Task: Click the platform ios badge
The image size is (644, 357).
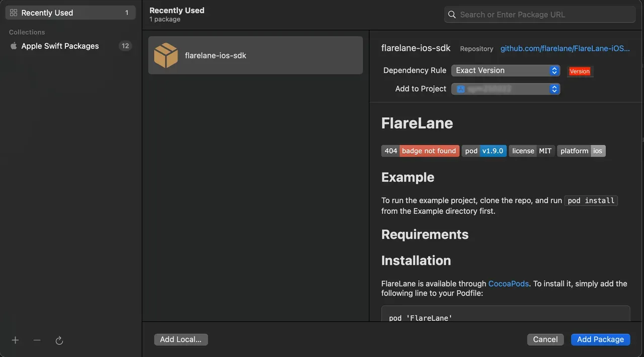Action: click(581, 151)
